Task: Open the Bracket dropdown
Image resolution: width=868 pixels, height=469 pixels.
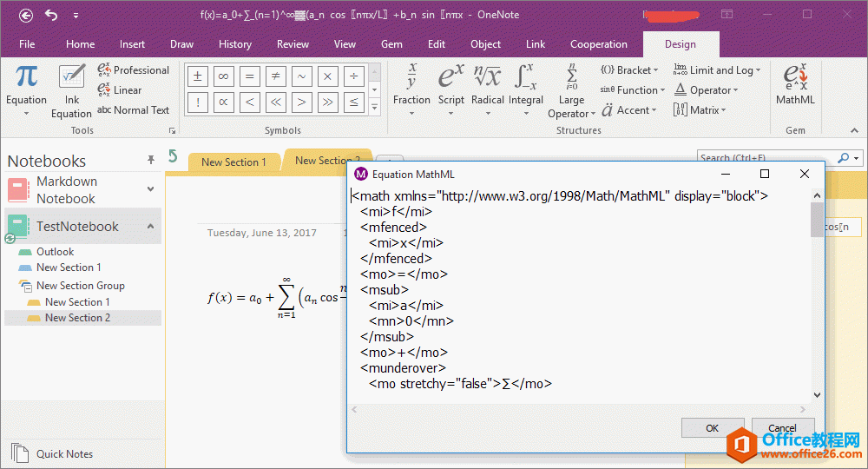Action: point(629,69)
